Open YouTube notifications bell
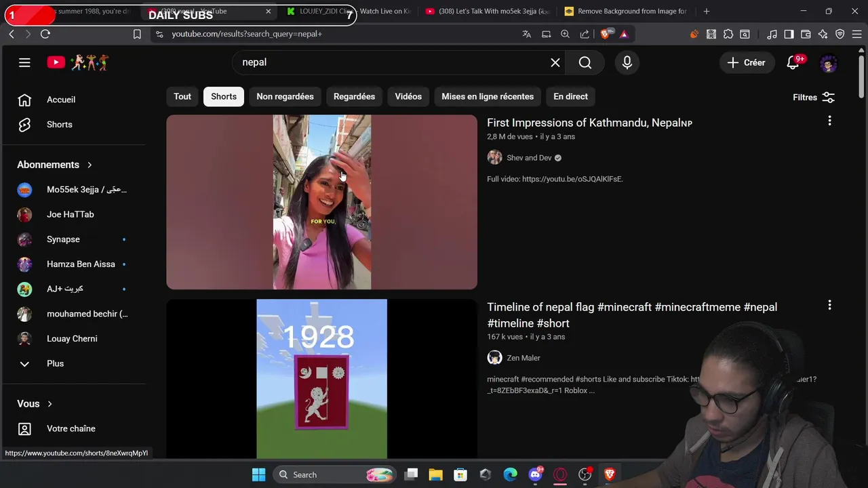Viewport: 868px width, 488px height. [x=793, y=62]
